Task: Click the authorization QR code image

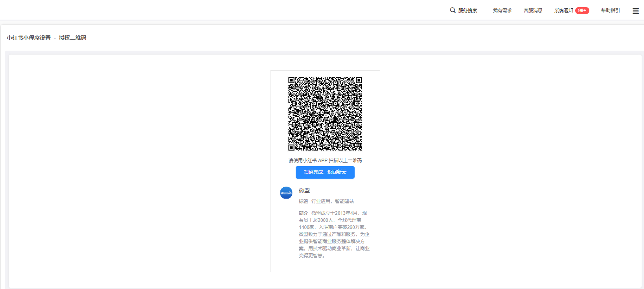Action: [x=325, y=114]
